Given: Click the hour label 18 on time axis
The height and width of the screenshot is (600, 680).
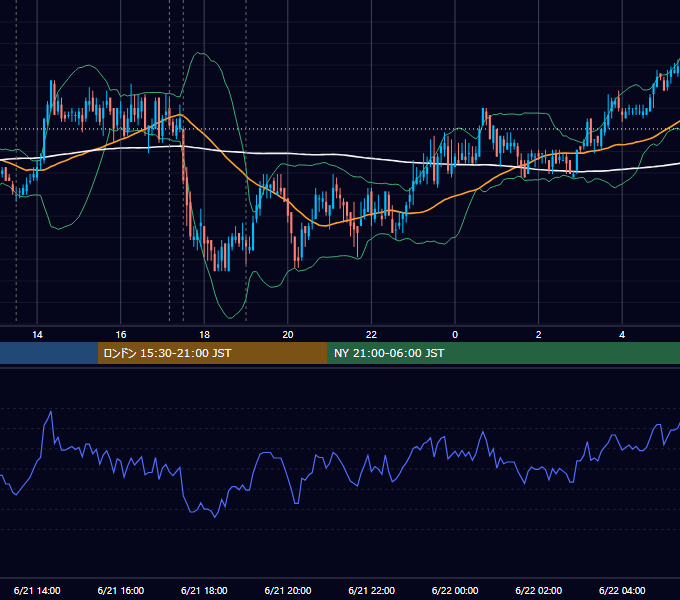Looking at the screenshot, I should click(204, 335).
